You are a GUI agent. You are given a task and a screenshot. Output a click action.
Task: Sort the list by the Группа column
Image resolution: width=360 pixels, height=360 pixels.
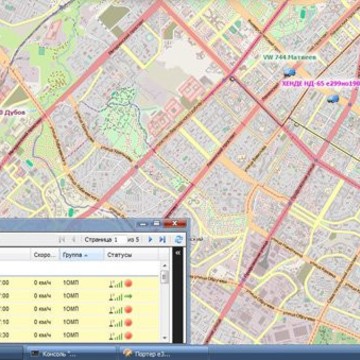coord(81,255)
